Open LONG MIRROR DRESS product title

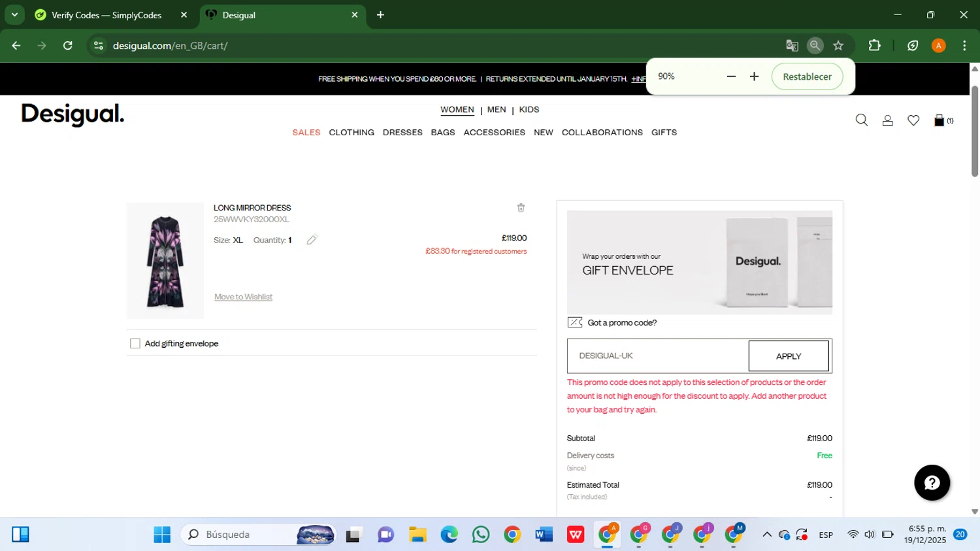pos(252,208)
